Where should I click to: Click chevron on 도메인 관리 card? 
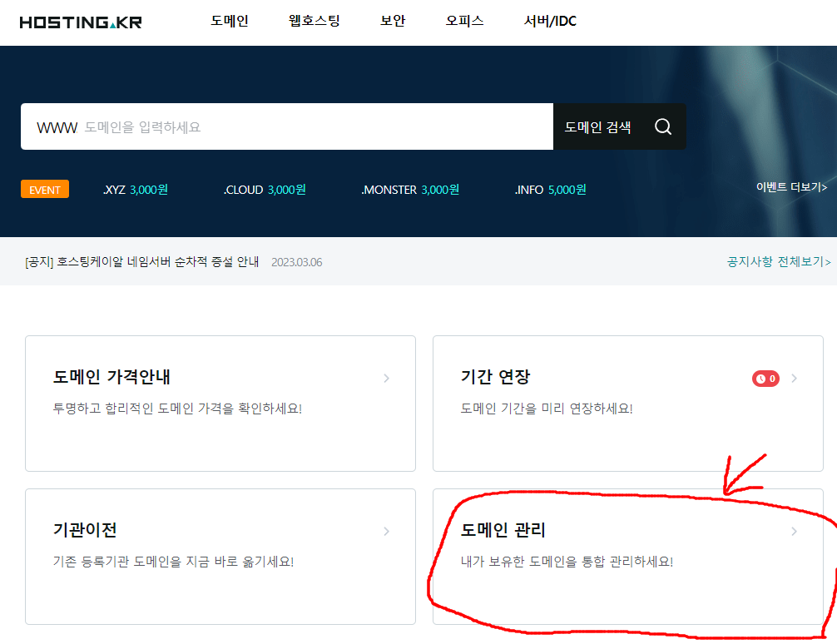click(795, 532)
